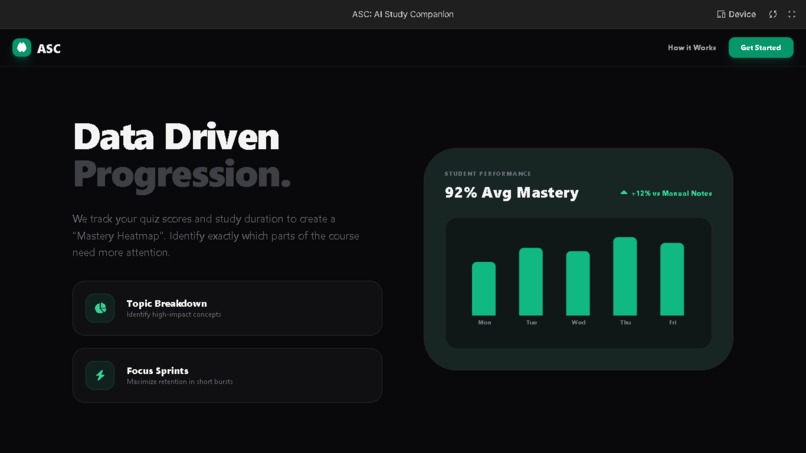Click 'Identify high-impact concepts' subtitle

pyautogui.click(x=174, y=314)
